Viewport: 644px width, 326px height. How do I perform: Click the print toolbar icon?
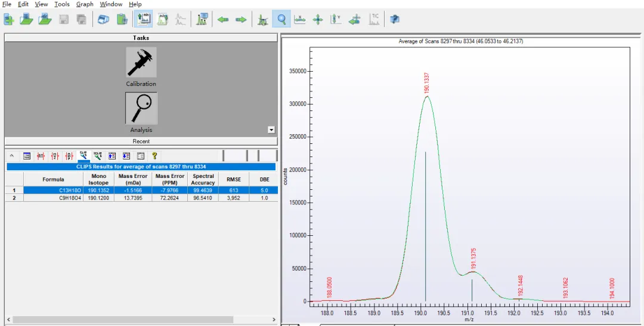(x=103, y=20)
